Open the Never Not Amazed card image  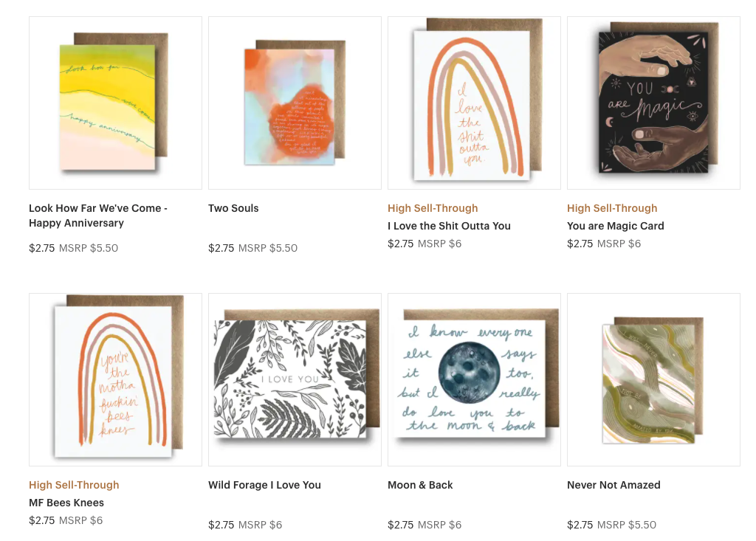[x=653, y=379]
